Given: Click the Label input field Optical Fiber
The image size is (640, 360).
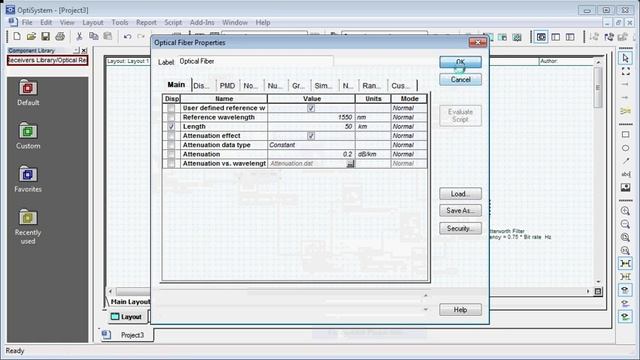Looking at the screenshot, I should click(255, 61).
